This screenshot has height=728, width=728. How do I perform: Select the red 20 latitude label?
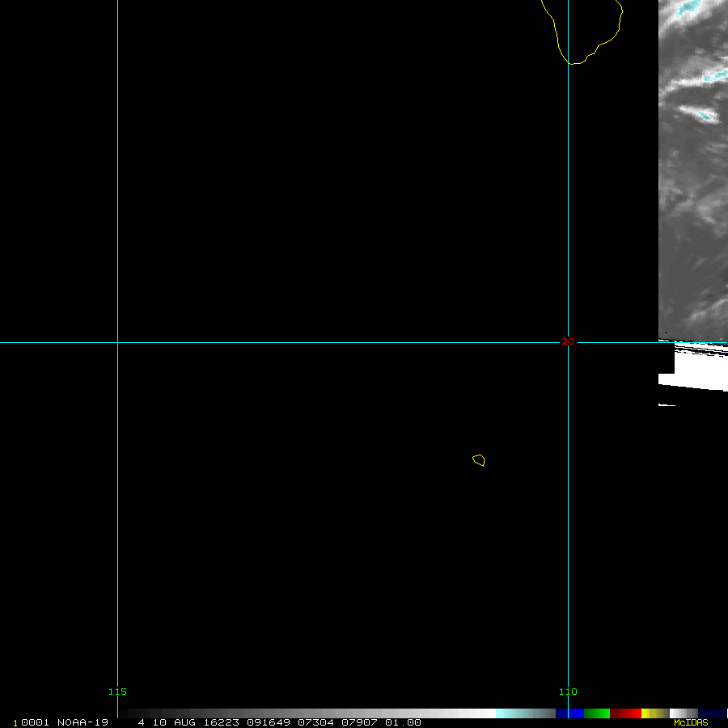tap(568, 341)
